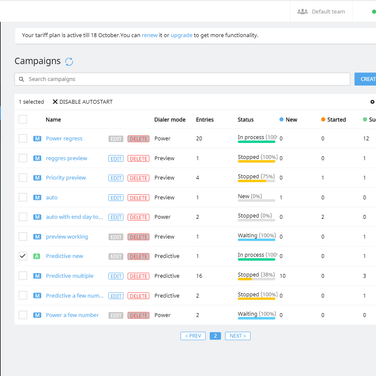
Task: Check the Predictive a few num row checkbox
Action: point(23,295)
